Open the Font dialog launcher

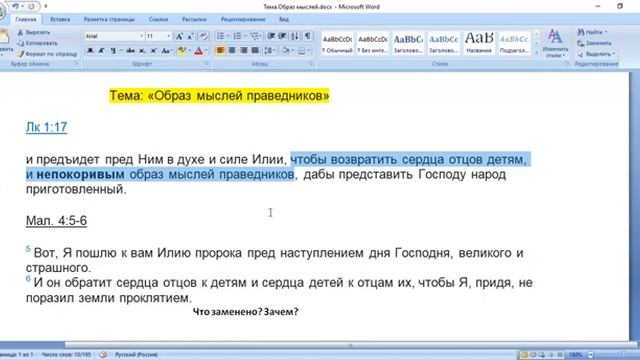click(207, 64)
